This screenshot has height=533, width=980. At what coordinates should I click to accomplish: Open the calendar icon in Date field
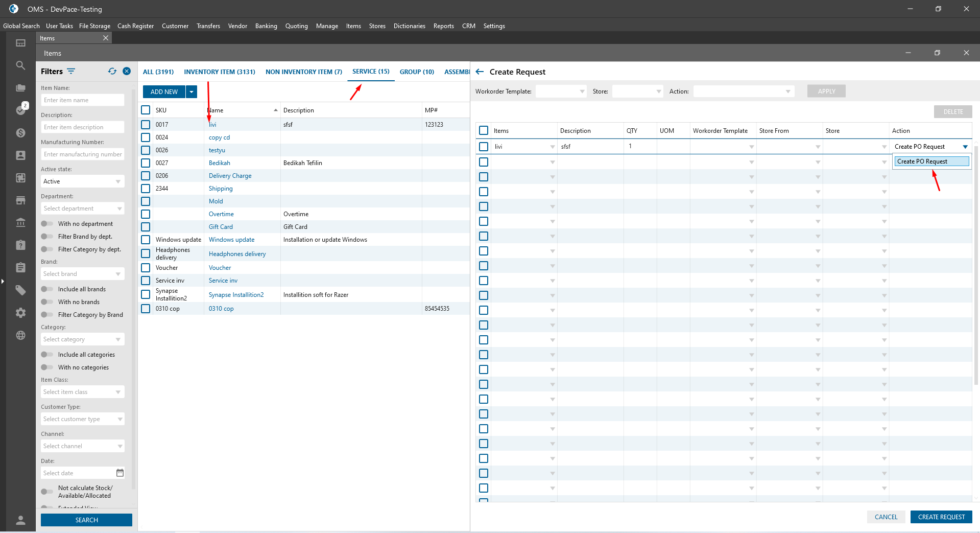tap(120, 473)
